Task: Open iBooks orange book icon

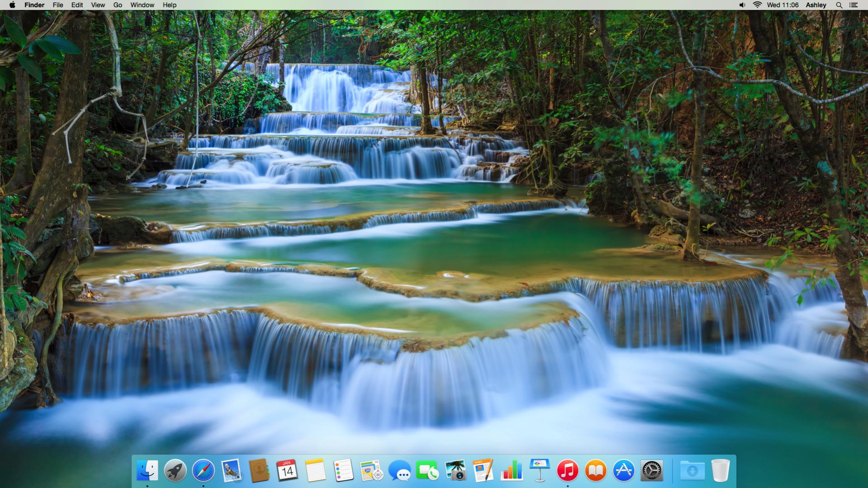Action: (596, 470)
